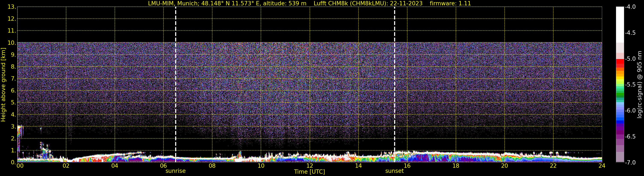The image size is (644, 176).
Task: Click the '2.' height axis tick label
Action: tap(13, 139)
